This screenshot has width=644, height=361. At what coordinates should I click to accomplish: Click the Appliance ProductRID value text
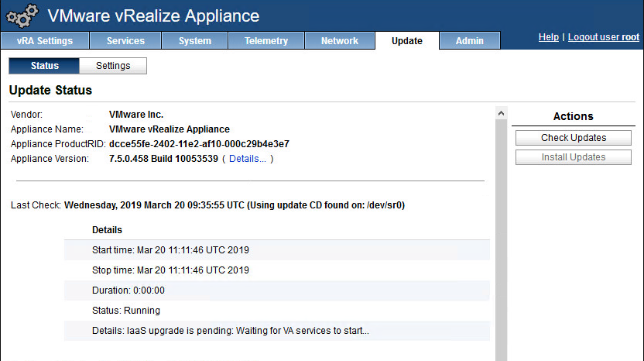click(199, 144)
